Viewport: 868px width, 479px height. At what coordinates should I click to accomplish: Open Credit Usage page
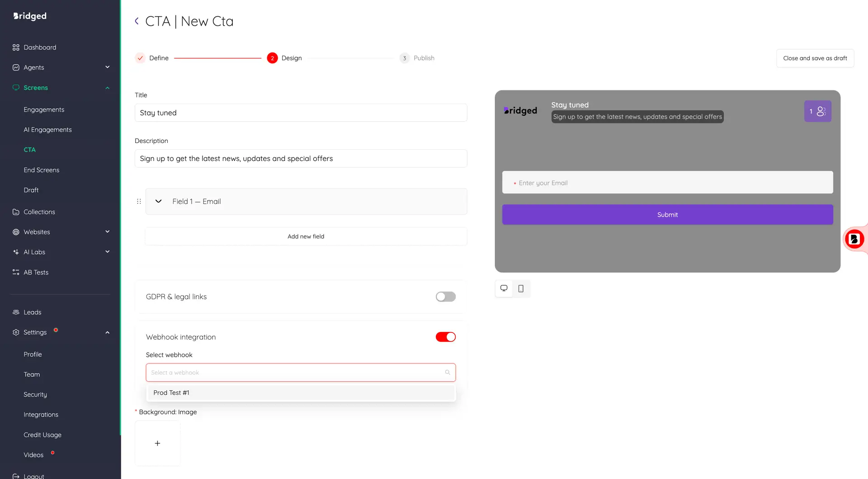click(42, 435)
